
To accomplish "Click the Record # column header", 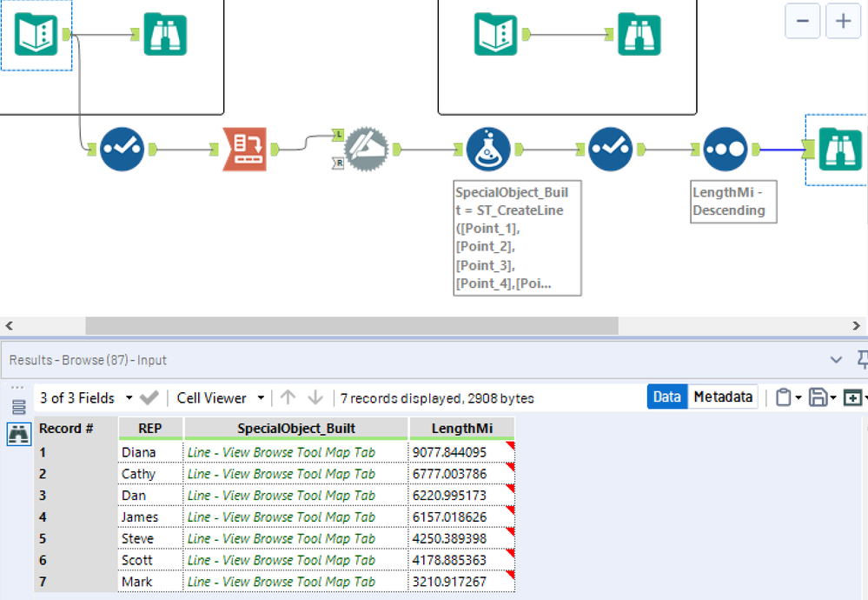I will point(76,428).
